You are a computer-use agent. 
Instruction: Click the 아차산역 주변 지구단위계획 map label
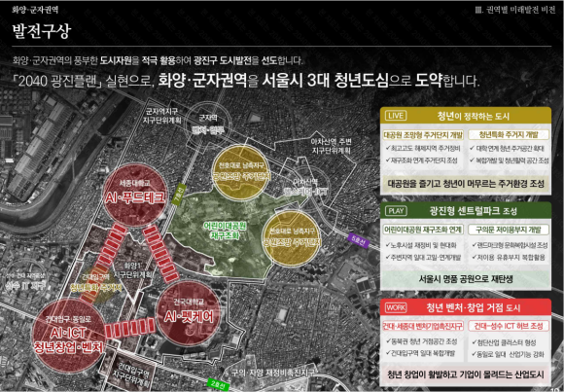(x=331, y=146)
